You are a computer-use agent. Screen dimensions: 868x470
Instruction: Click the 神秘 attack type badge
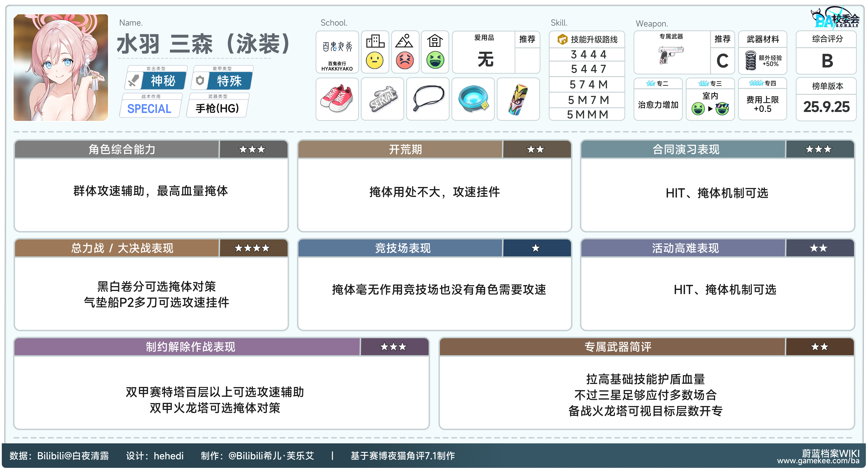click(163, 81)
